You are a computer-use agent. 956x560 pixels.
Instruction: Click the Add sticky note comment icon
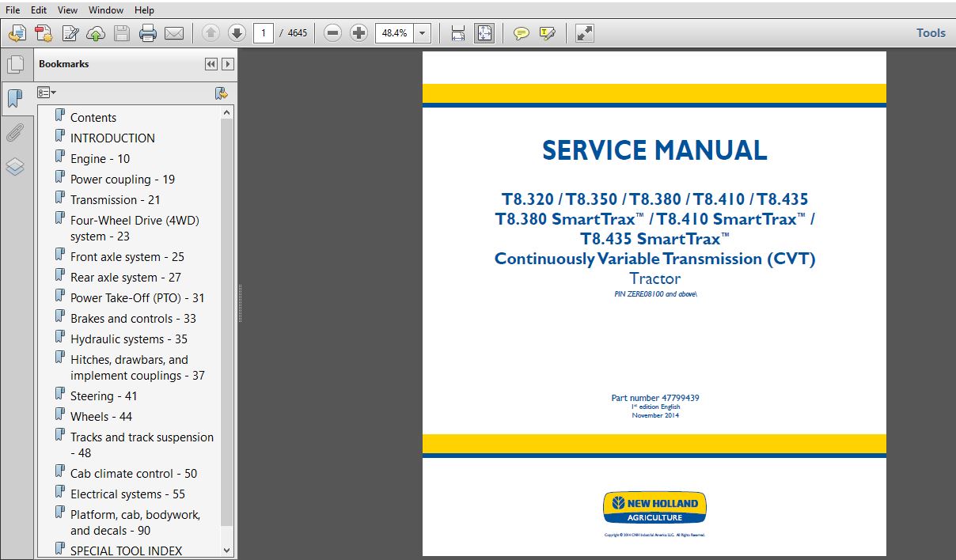(x=521, y=33)
